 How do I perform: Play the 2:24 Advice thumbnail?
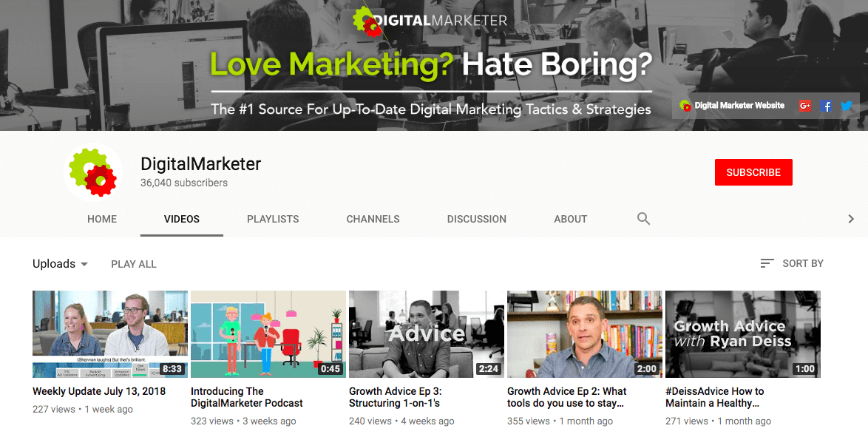point(427,334)
